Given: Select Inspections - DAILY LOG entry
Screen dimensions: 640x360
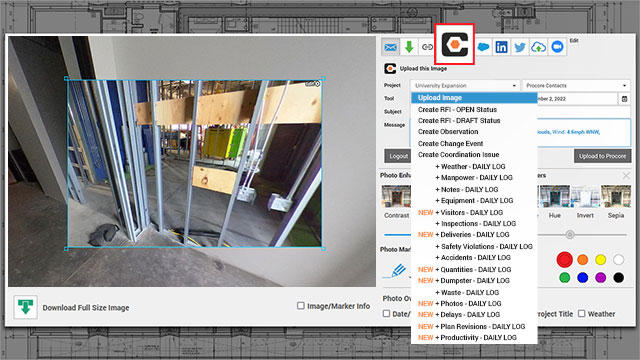Looking at the screenshot, I should 476,223.
